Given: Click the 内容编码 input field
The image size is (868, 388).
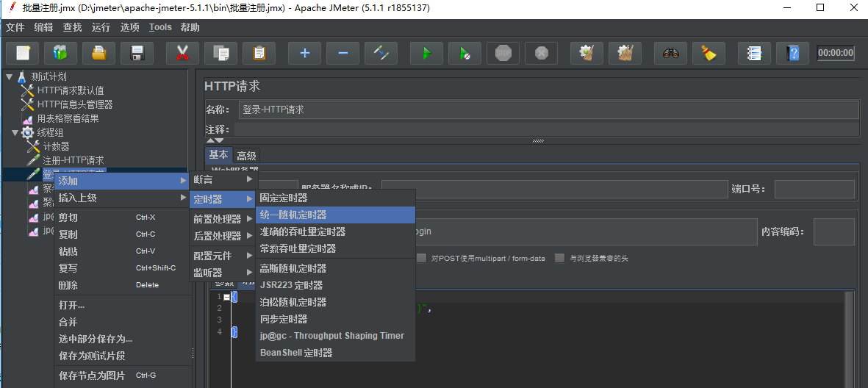Looking at the screenshot, I should pos(834,232).
